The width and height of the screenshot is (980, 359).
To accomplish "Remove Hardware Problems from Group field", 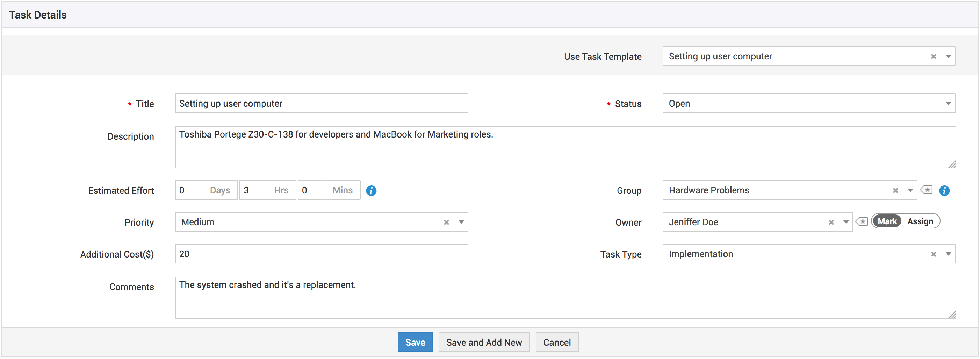I will tap(895, 190).
